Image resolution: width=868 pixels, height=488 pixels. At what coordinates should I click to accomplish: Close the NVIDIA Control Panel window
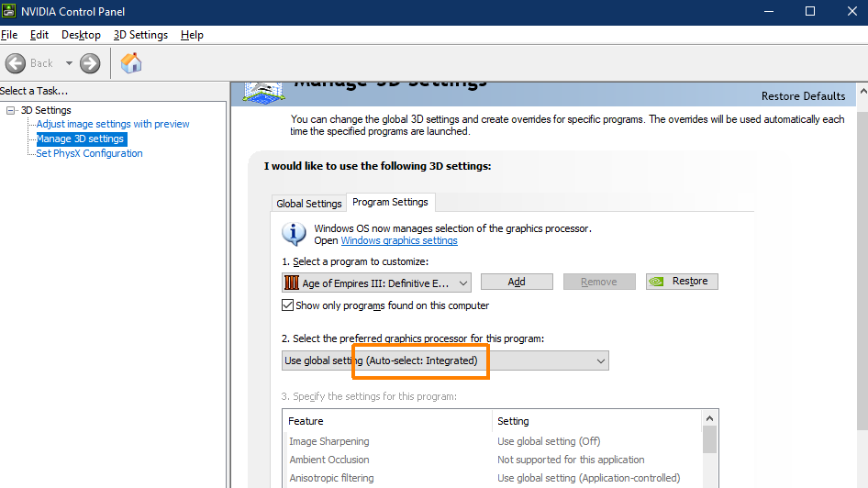pyautogui.click(x=852, y=12)
